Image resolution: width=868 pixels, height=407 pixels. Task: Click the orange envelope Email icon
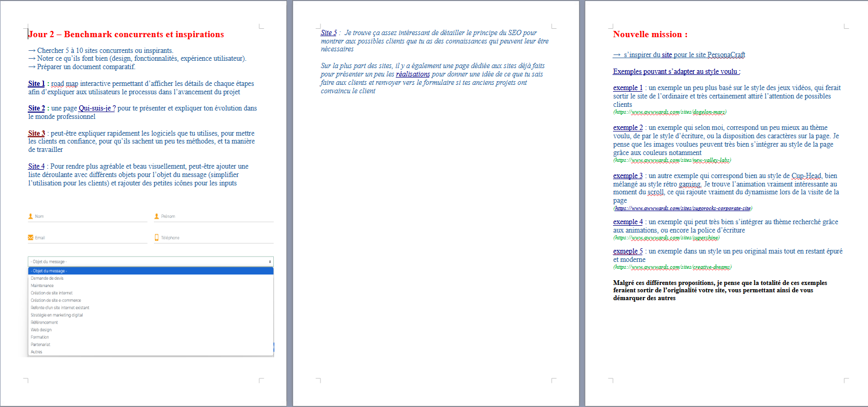30,237
